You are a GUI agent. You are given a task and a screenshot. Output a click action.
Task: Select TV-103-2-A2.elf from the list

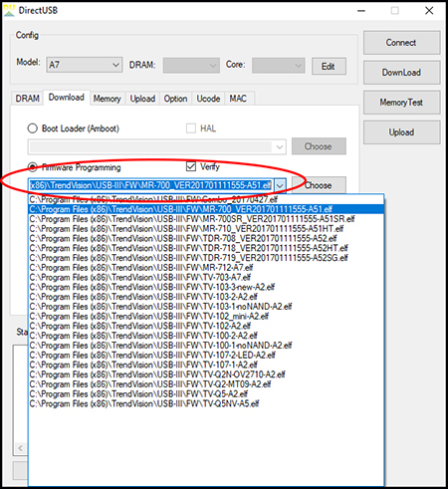click(x=206, y=297)
